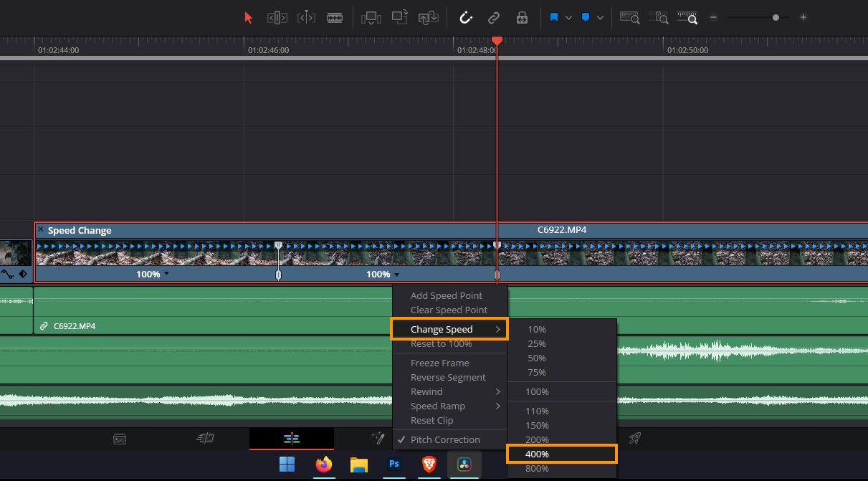Activate Dynamic Trim Mode tool

tap(306, 17)
